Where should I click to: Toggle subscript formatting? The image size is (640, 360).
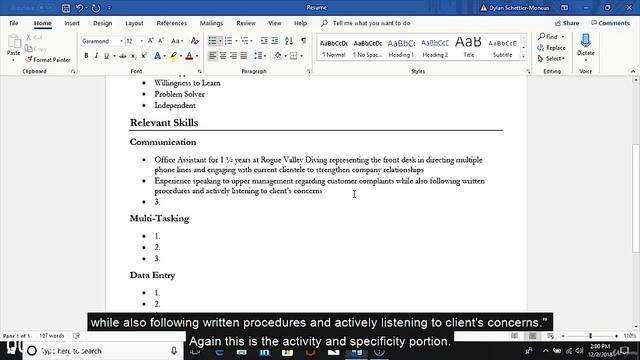pos(133,56)
